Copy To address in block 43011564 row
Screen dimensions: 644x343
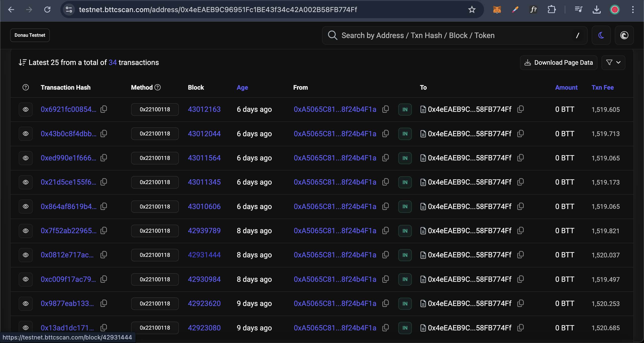click(520, 158)
